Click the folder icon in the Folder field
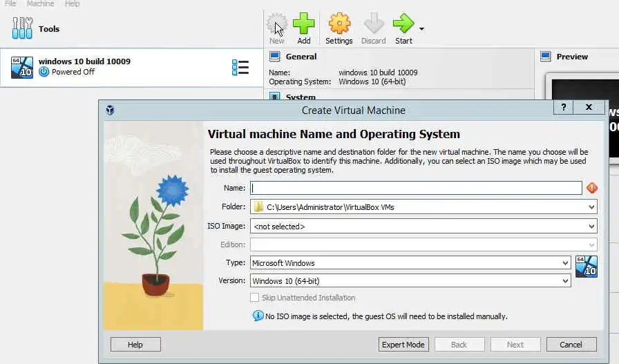 coord(258,207)
